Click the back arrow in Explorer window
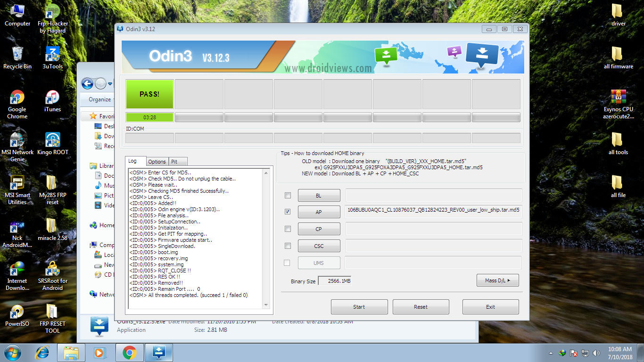 pyautogui.click(x=87, y=84)
